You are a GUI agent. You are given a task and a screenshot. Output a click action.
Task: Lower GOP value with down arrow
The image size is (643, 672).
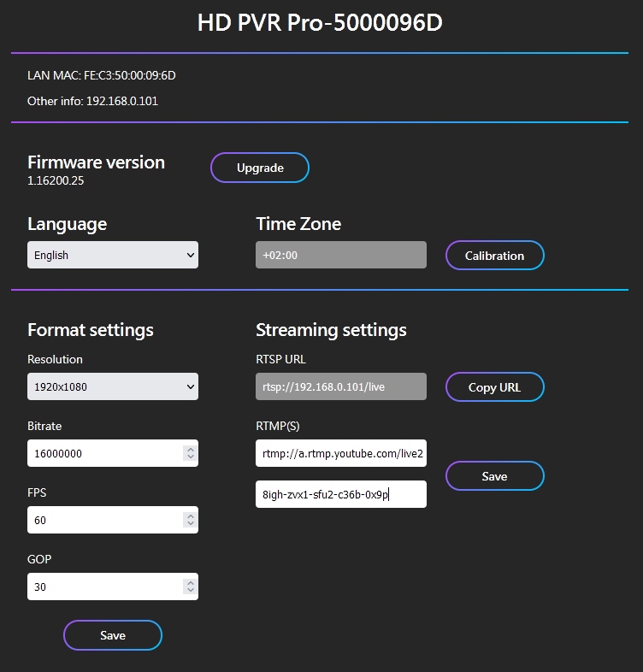pyautogui.click(x=190, y=592)
